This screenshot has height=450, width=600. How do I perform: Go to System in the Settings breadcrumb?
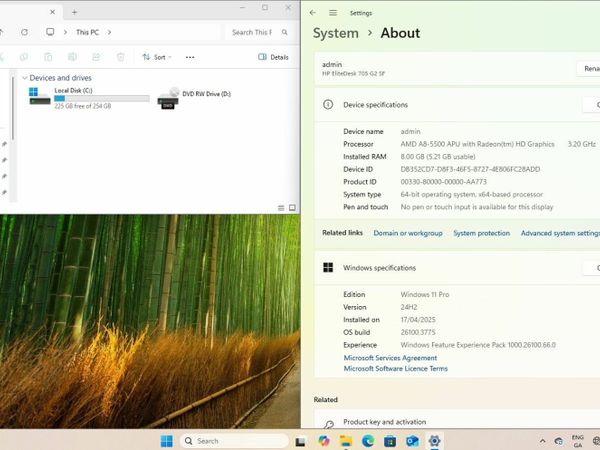click(x=336, y=33)
